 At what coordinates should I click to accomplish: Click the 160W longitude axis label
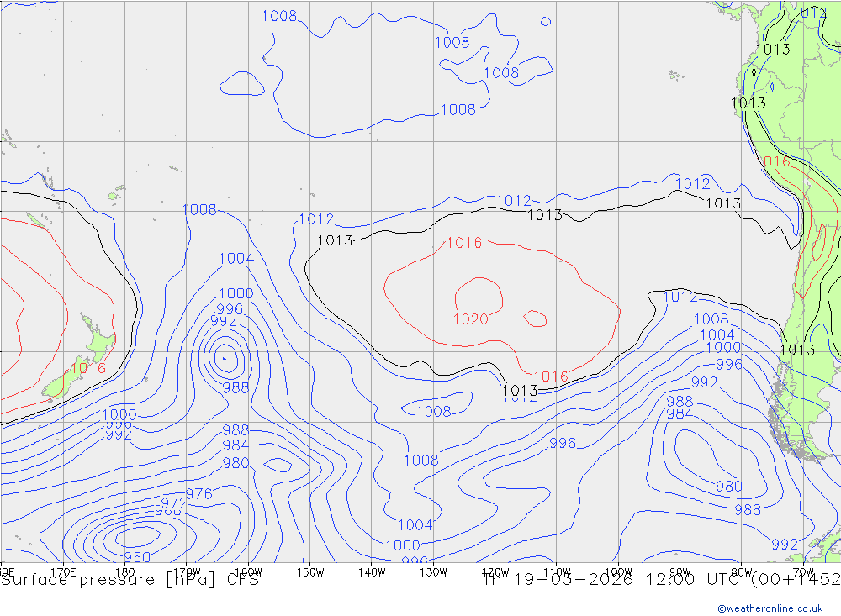[x=248, y=572]
